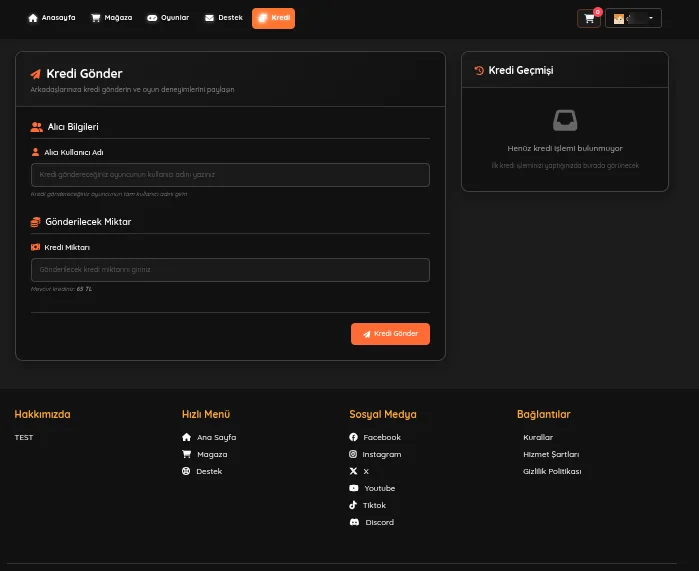Screen dimensions: 699x571
Task: Click paper plane icon next to Kredi Gönder heading
Action: (36, 74)
